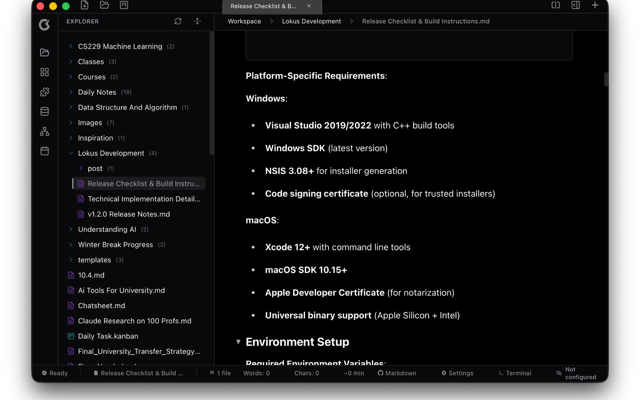Click the open folder icon in the title bar

point(104,5)
